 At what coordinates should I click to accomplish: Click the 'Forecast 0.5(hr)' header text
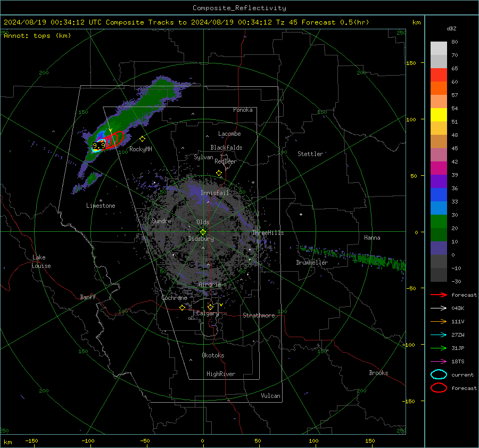pyautogui.click(x=335, y=22)
